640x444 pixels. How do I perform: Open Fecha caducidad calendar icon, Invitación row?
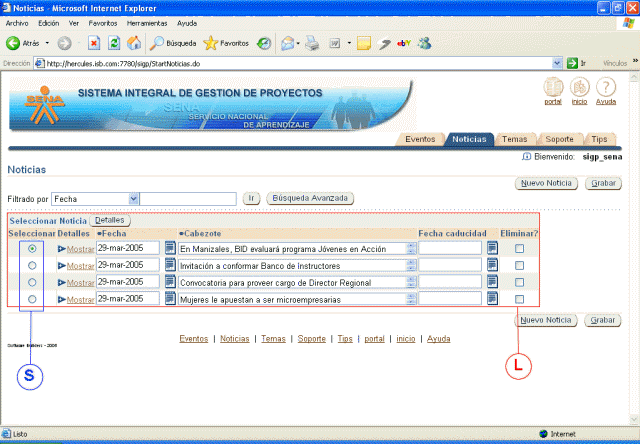tap(492, 264)
